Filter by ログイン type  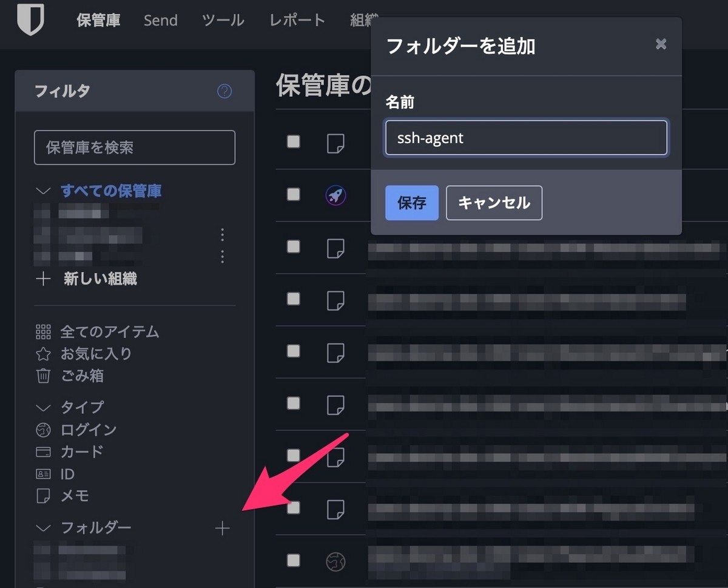coord(76,430)
